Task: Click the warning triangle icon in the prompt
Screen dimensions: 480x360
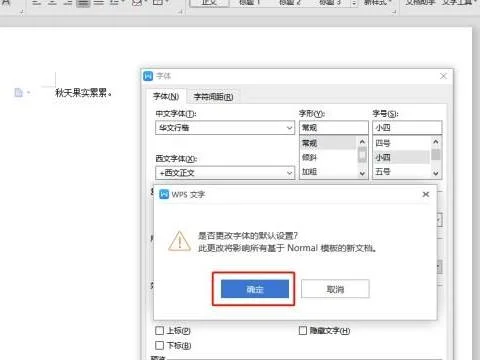Action: click(x=179, y=241)
